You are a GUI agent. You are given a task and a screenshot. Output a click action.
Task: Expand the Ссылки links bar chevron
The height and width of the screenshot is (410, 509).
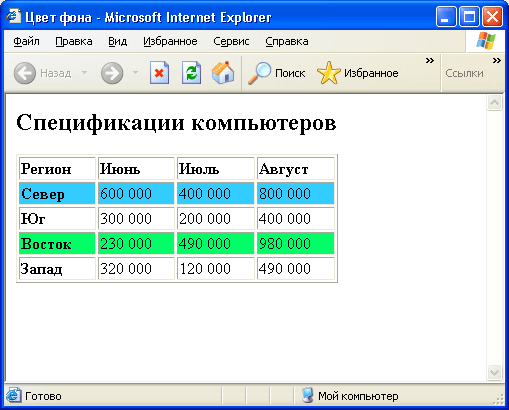click(497, 61)
